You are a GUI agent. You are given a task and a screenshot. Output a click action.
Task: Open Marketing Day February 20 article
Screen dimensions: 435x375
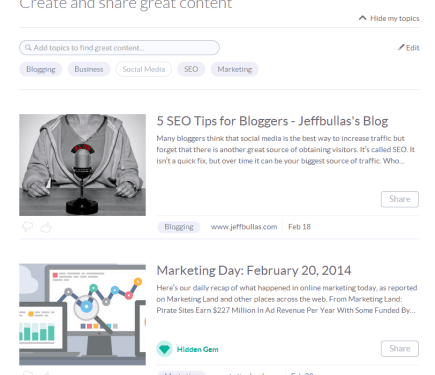[x=254, y=270]
